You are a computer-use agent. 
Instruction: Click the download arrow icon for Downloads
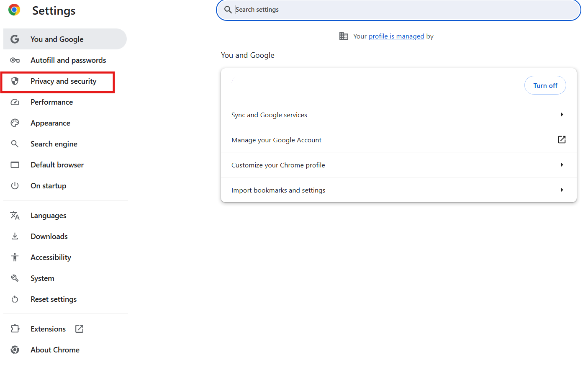tap(15, 236)
